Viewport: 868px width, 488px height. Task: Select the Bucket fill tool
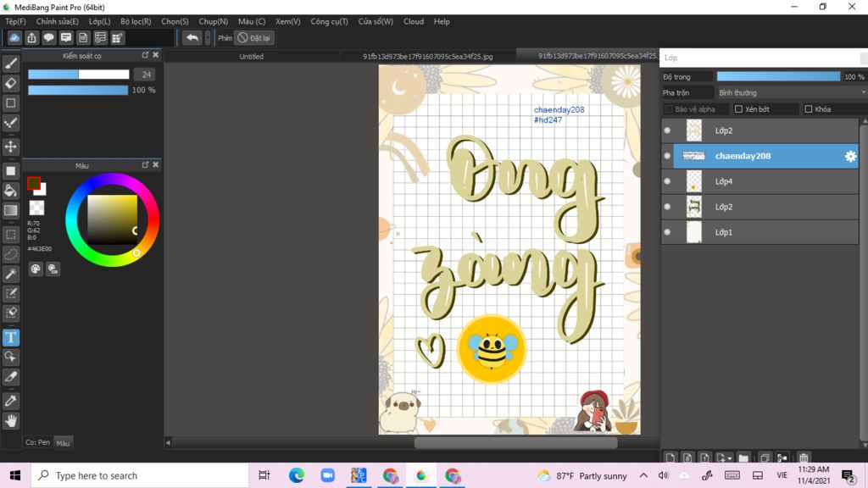point(10,191)
